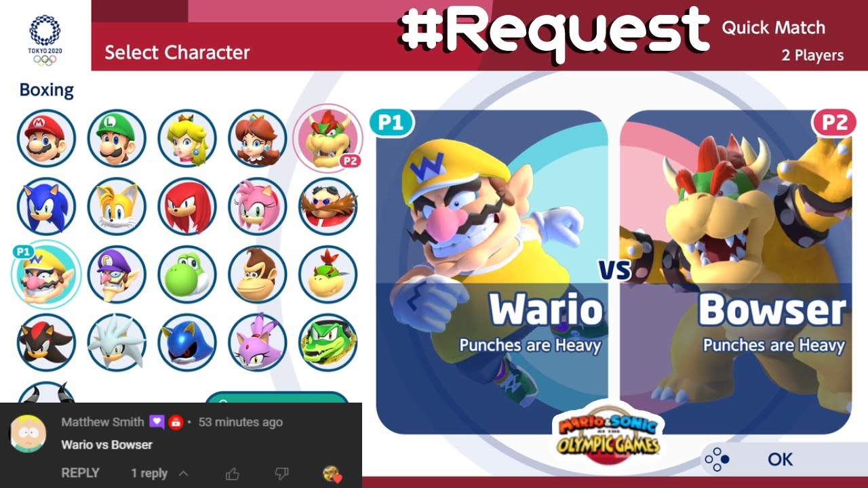Pick Dr. Eggman's character icon

click(328, 206)
